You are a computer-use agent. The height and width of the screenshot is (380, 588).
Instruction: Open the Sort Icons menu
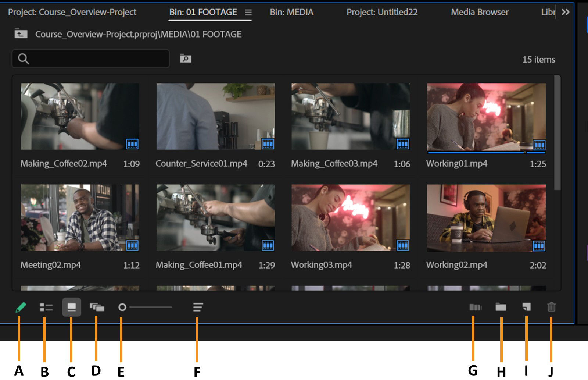pyautogui.click(x=197, y=307)
